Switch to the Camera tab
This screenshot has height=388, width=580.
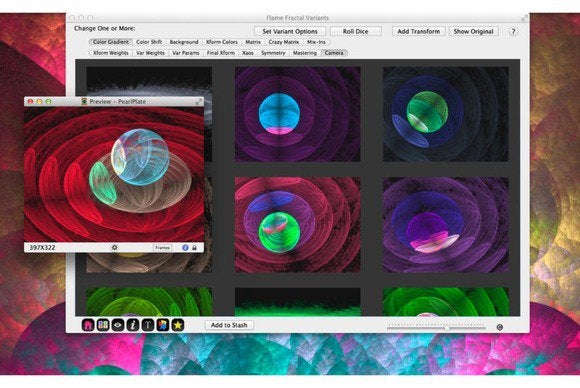pos(334,53)
